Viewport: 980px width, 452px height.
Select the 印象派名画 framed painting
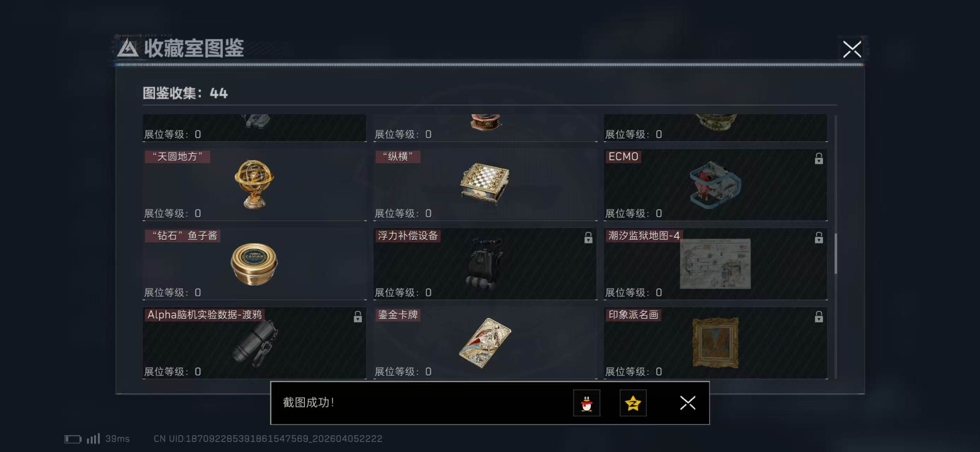click(x=715, y=343)
